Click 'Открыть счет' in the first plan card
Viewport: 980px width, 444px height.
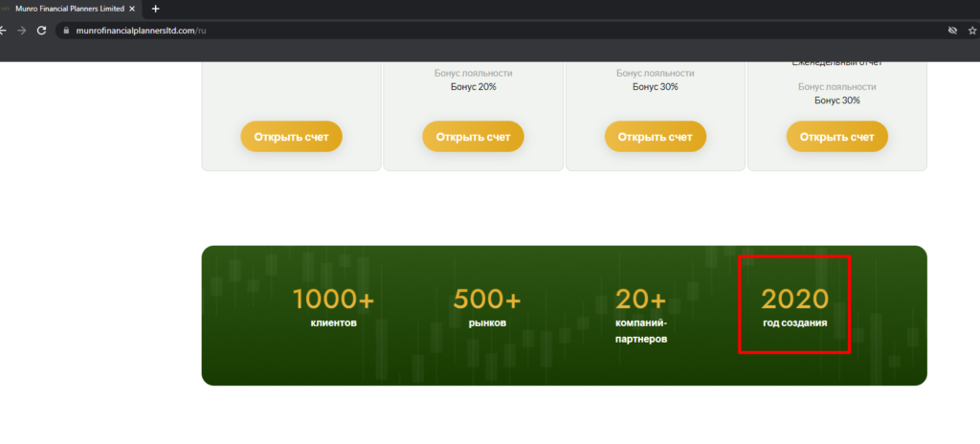coord(291,137)
